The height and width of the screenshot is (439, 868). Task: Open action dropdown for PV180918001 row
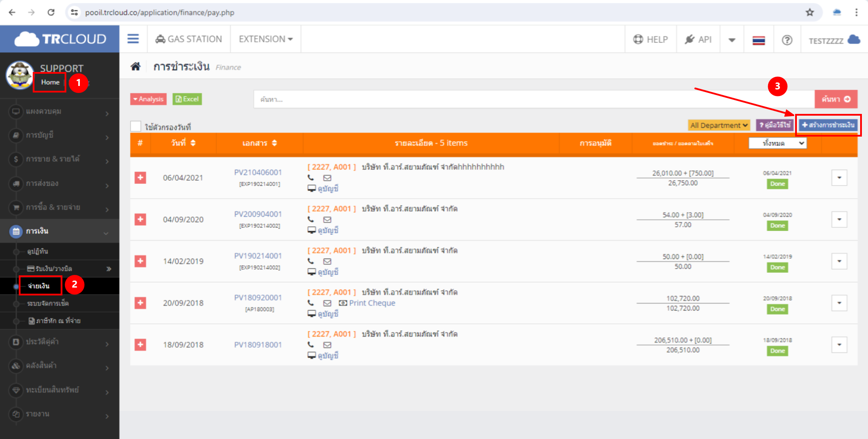click(x=839, y=345)
